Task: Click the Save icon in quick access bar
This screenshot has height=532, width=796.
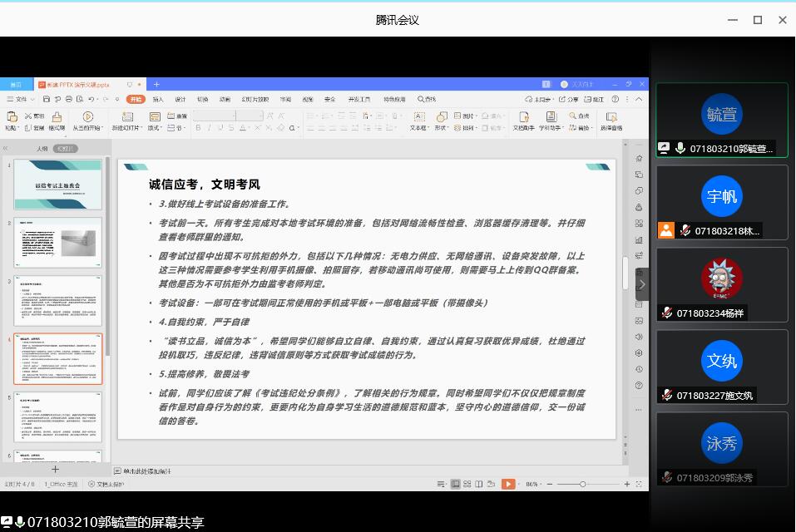Action: (x=47, y=100)
